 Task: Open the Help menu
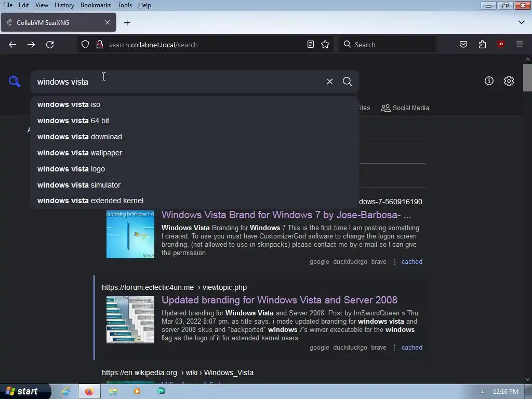(x=144, y=5)
